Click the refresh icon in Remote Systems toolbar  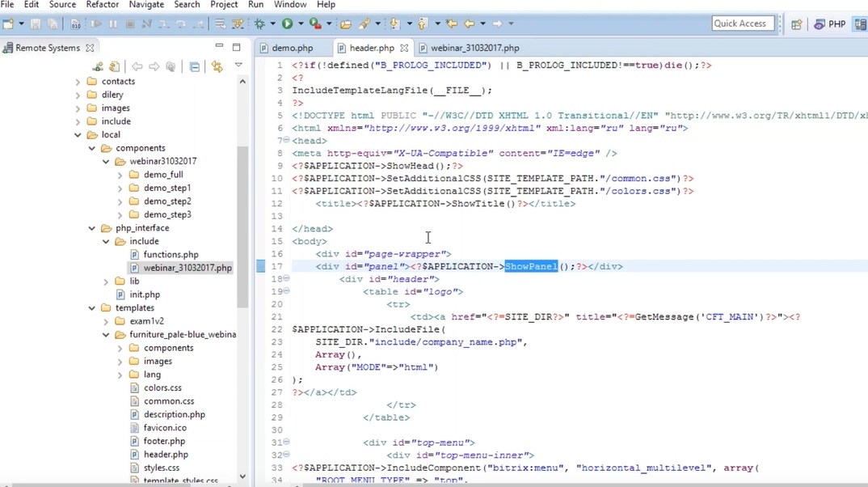click(115, 67)
